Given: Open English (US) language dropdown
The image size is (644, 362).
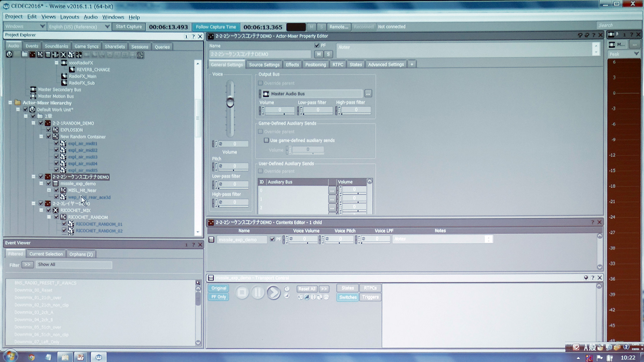Looking at the screenshot, I should pos(79,26).
